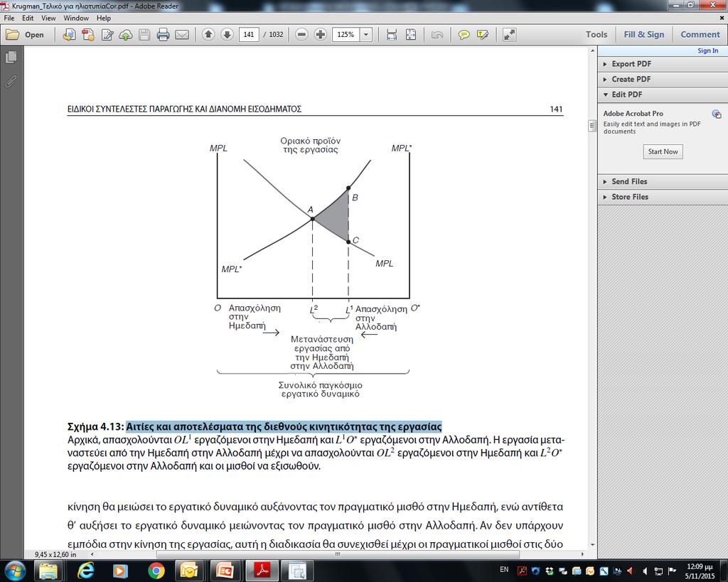728x582 pixels.
Task: Click the page header number 141
Action: [556, 109]
